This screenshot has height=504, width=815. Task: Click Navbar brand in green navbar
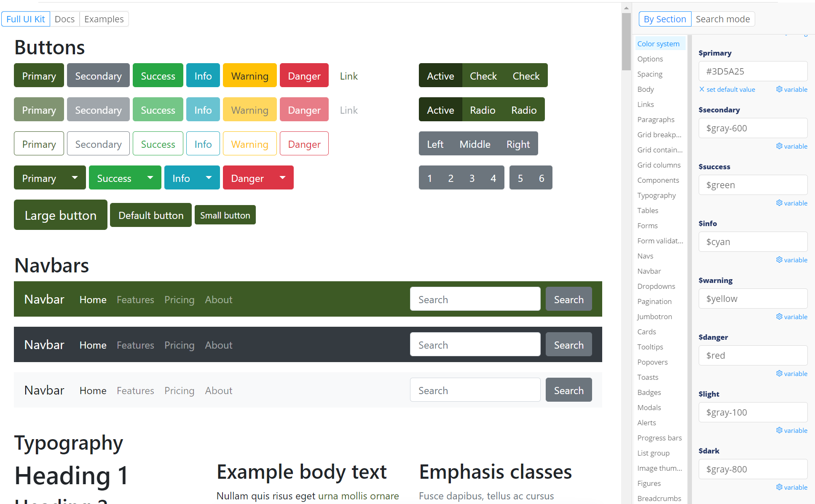[44, 299]
